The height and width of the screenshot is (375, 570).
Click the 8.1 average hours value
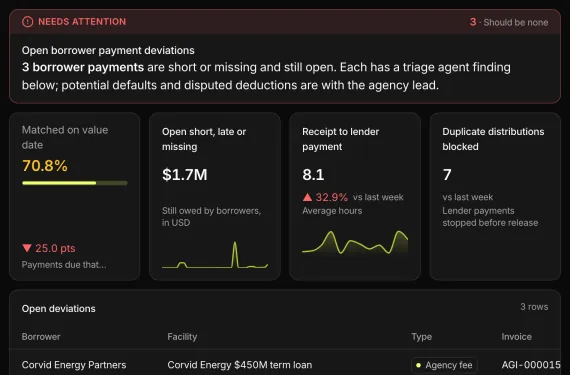click(313, 175)
